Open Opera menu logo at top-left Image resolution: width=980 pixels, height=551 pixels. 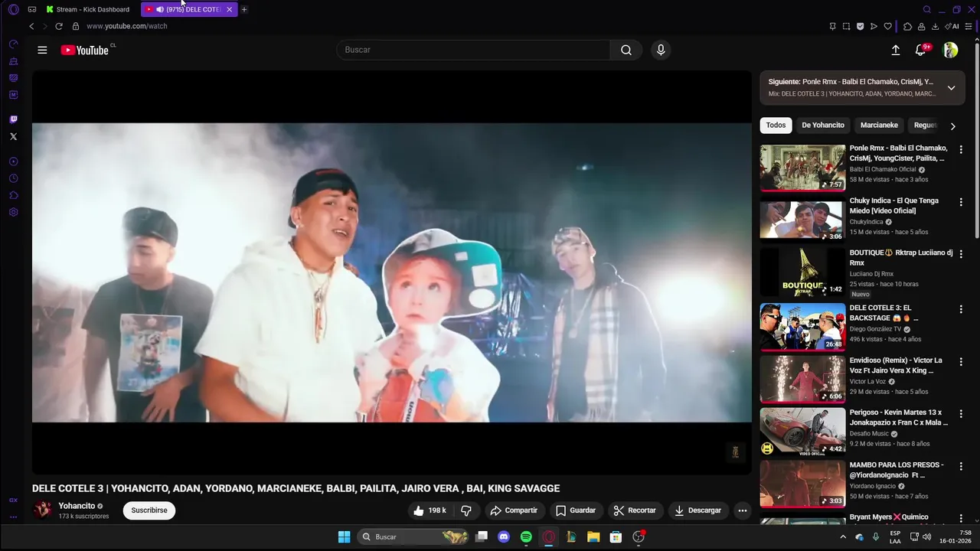pyautogui.click(x=13, y=9)
